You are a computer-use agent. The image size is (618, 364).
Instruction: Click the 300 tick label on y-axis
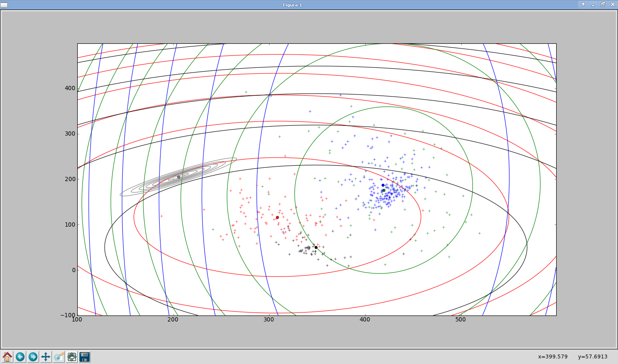pos(70,134)
